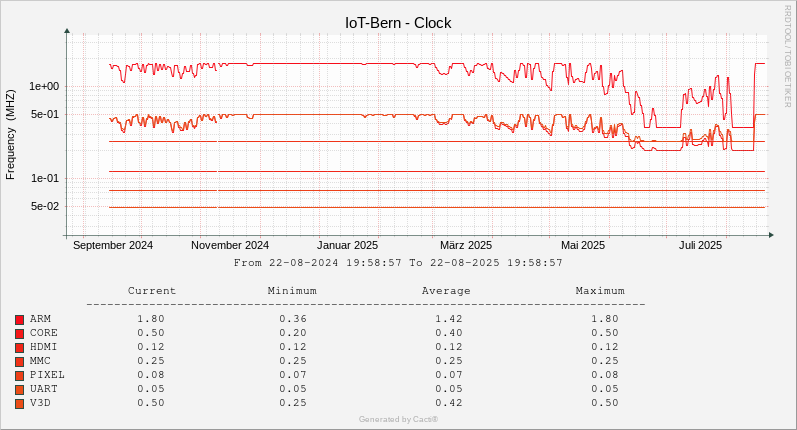Click HDMI average value 0.12
Screen dimensions: 797x430
(449, 347)
